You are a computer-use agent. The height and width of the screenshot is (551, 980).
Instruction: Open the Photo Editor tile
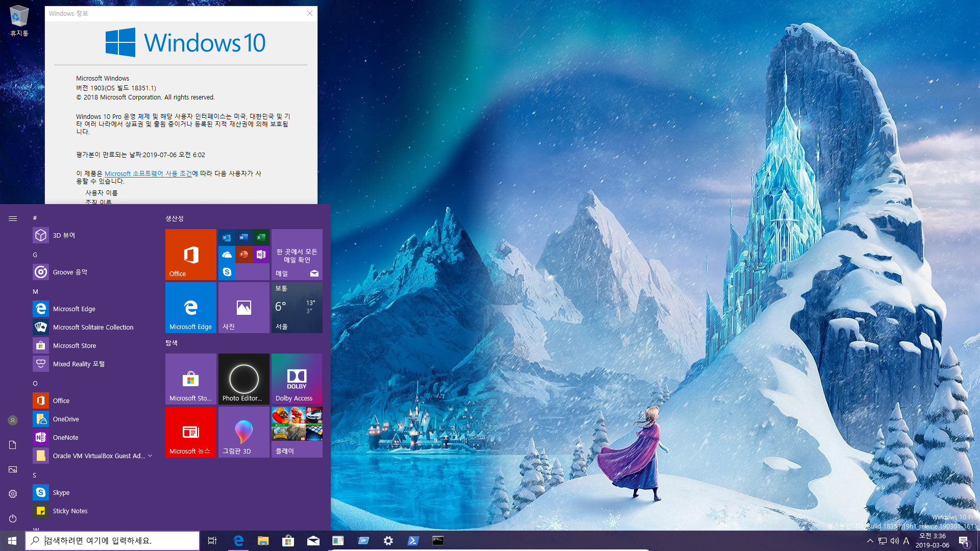click(x=244, y=379)
